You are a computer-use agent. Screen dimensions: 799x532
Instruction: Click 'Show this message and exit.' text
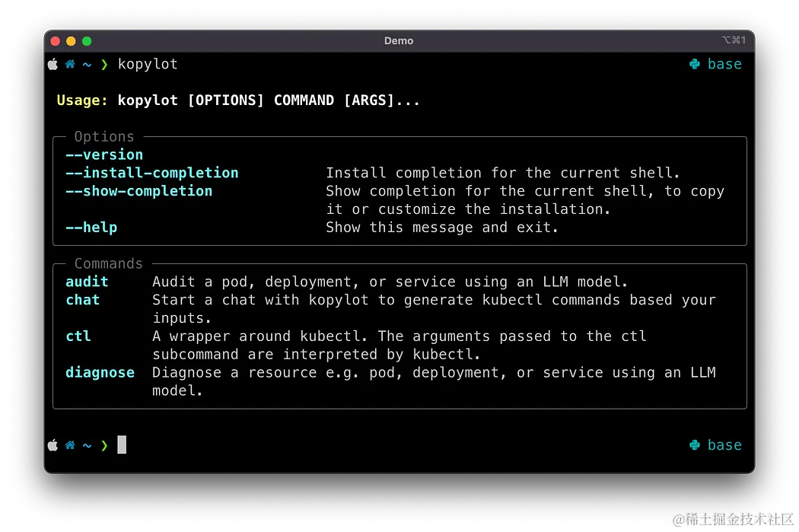point(442,228)
